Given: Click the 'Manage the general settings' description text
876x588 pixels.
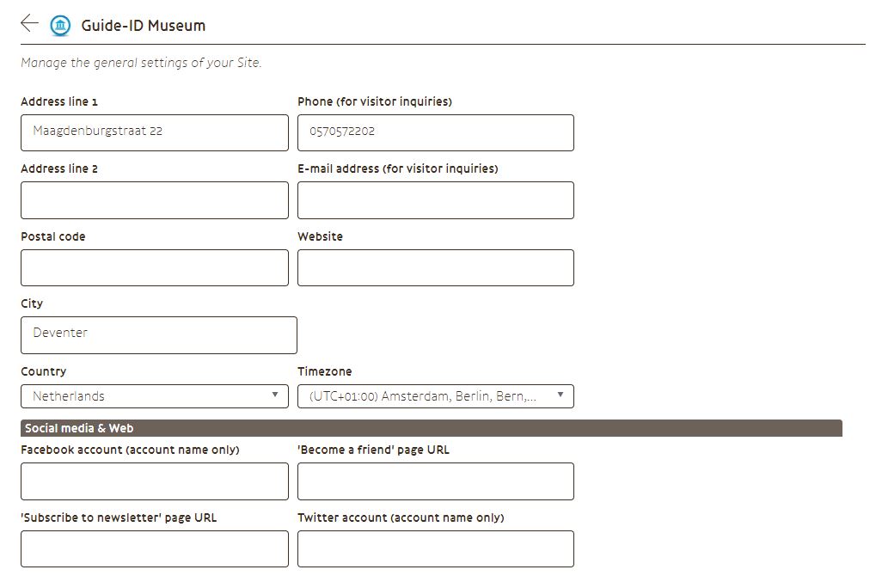Looking at the screenshot, I should tap(141, 63).
